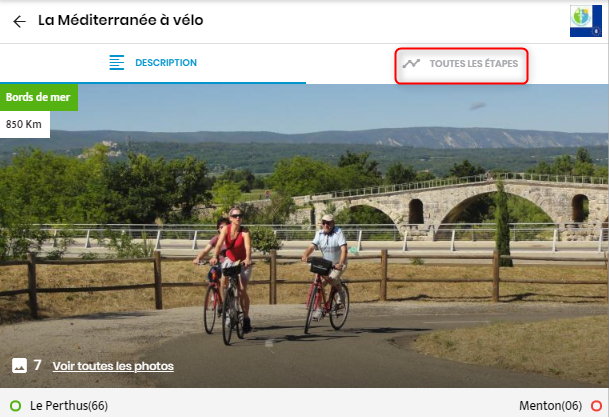Open the logo badge in the top right
609x417 pixels.
586,21
